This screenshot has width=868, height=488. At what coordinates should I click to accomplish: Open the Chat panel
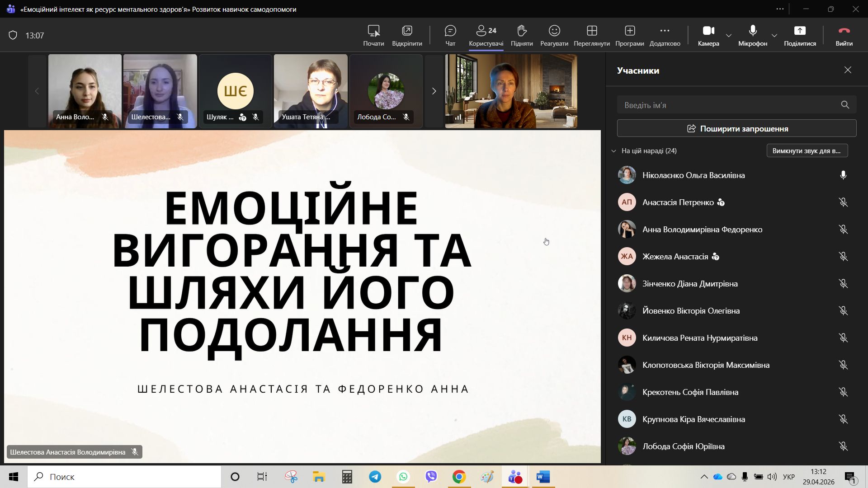point(450,35)
